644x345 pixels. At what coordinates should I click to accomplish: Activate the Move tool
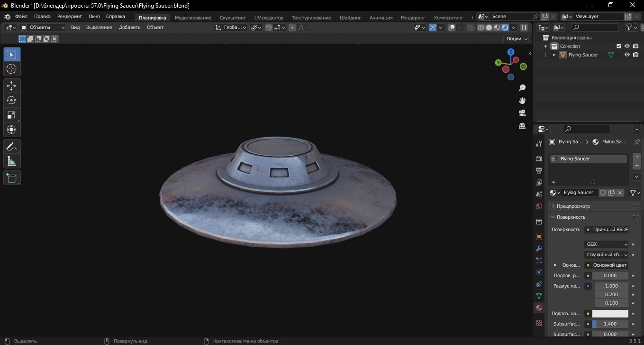click(x=11, y=86)
